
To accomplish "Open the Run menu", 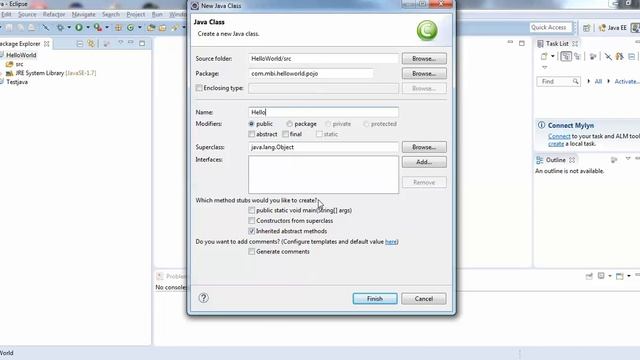I will (157, 14).
